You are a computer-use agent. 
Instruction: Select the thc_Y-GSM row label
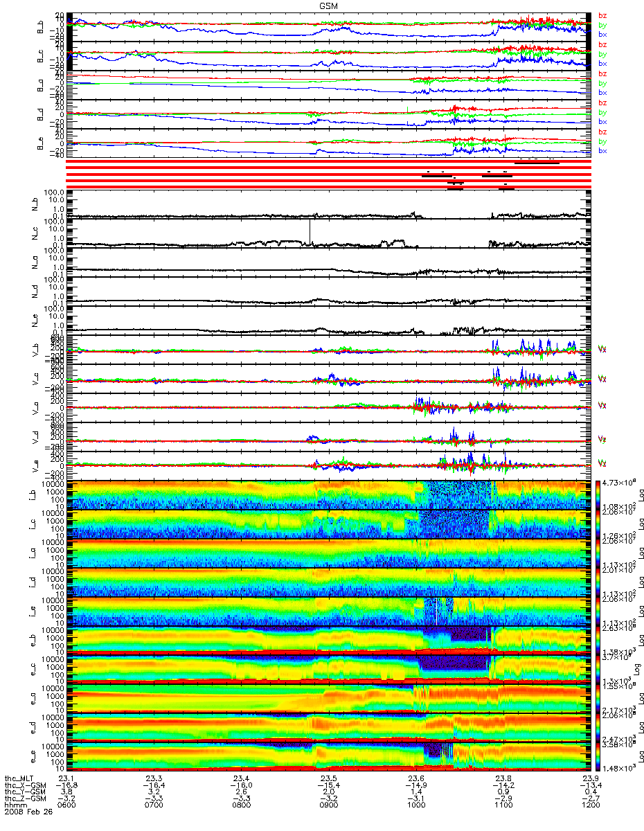pos(26,793)
